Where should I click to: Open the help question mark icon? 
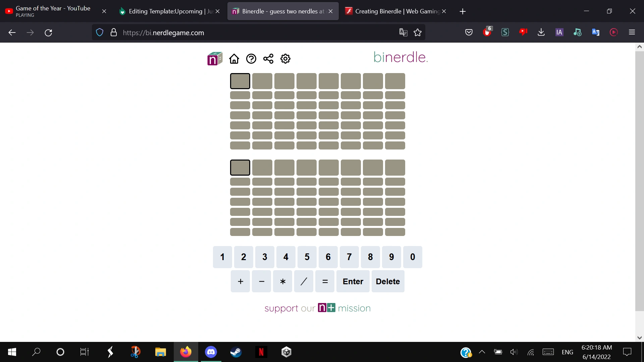click(251, 59)
